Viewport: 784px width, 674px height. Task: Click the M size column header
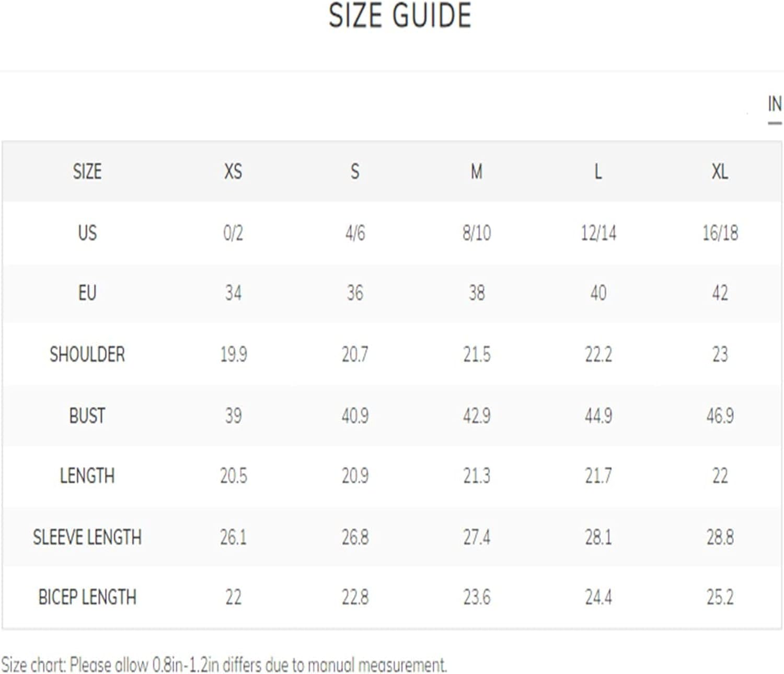click(x=477, y=172)
